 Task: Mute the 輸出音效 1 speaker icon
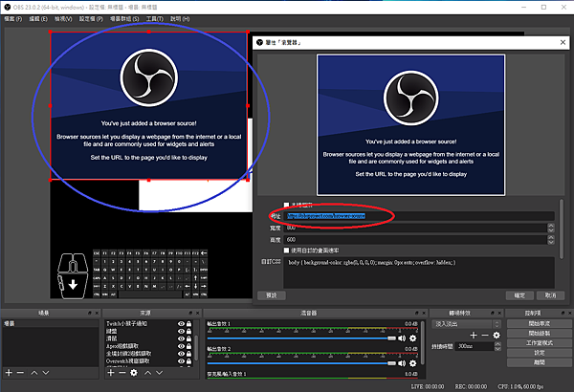(402, 338)
